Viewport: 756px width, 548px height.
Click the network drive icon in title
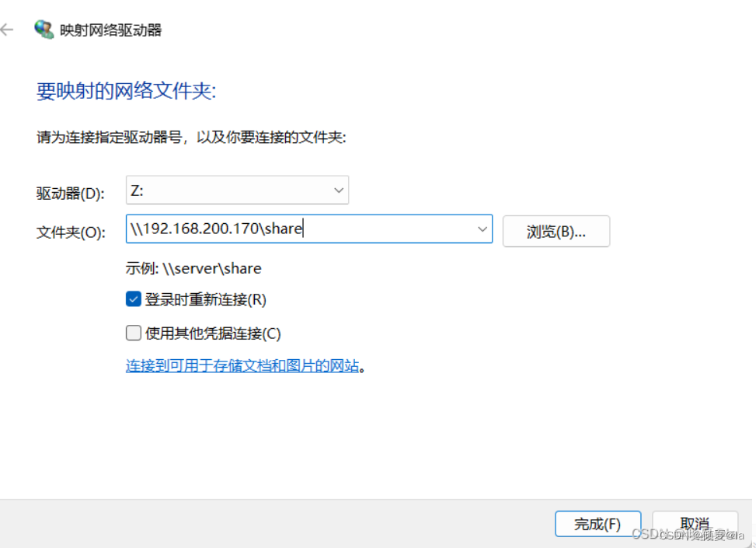pos(44,30)
